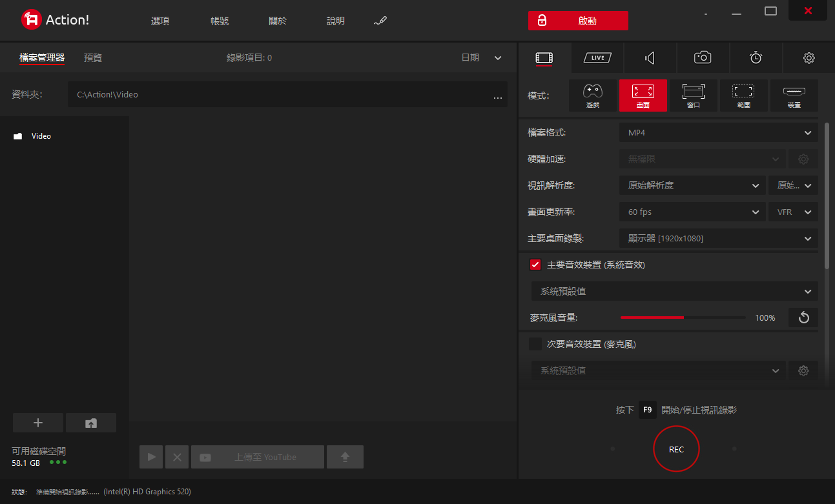Switch to the 預覽 tab
The width and height of the screenshot is (835, 504).
click(x=93, y=57)
